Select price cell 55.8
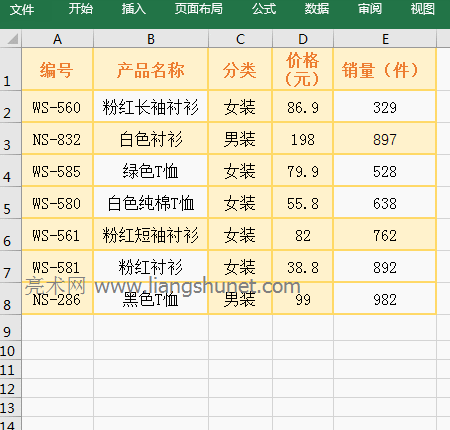The height and width of the screenshot is (430, 450). point(303,203)
